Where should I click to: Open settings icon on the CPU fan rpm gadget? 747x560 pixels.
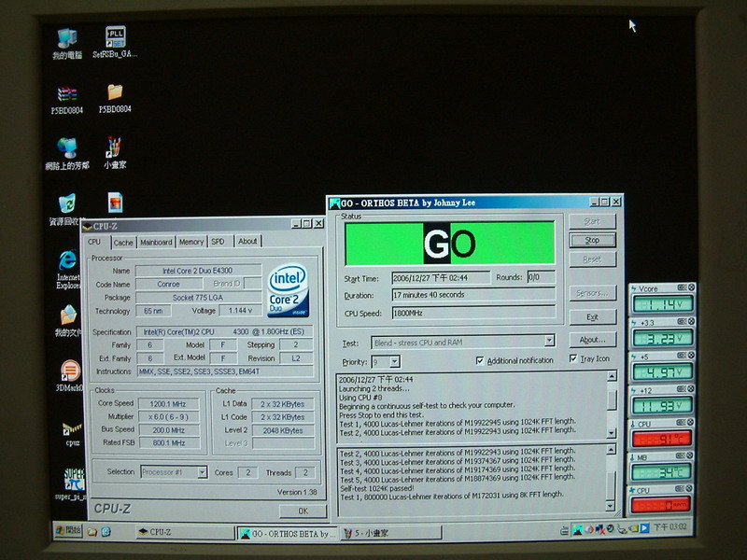coord(681,488)
